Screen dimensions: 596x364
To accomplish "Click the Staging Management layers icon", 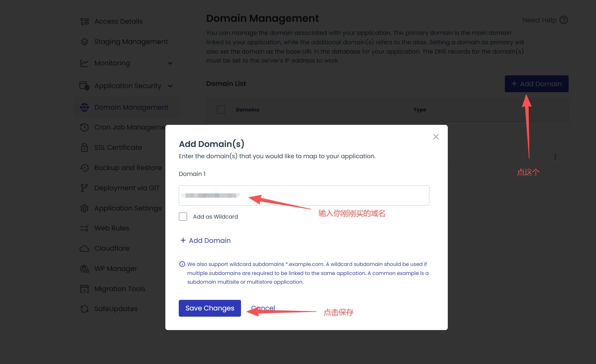I will [84, 42].
